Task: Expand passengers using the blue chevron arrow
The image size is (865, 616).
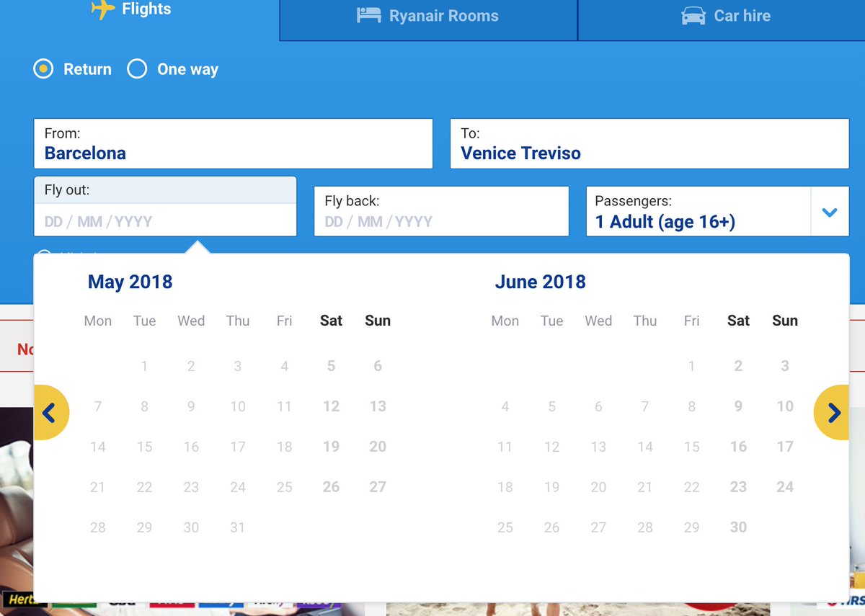Action: (x=830, y=212)
